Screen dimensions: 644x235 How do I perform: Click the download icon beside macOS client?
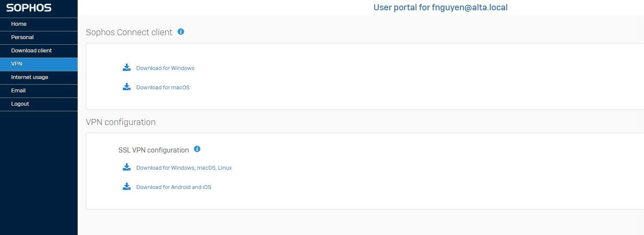point(127,87)
